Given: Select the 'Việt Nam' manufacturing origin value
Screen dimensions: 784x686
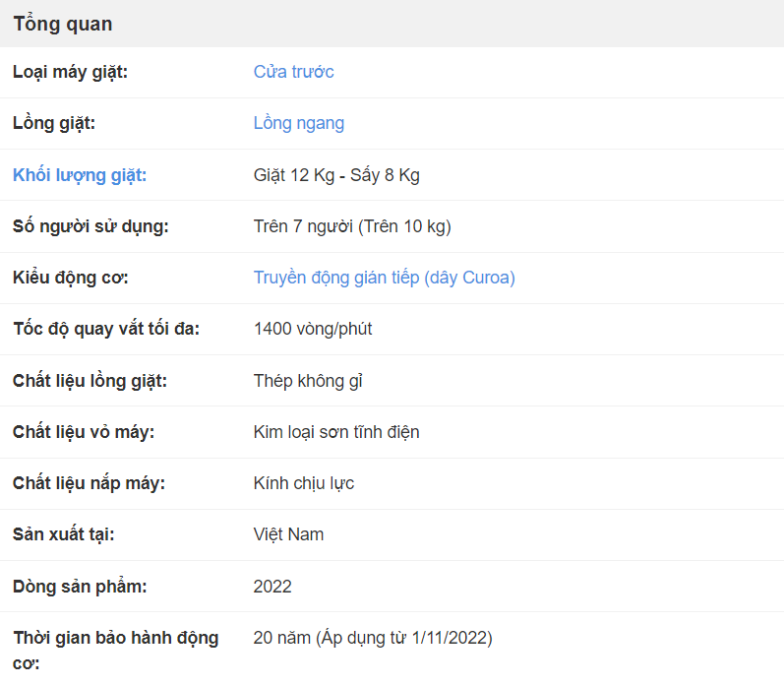Looking at the screenshot, I should (288, 534).
